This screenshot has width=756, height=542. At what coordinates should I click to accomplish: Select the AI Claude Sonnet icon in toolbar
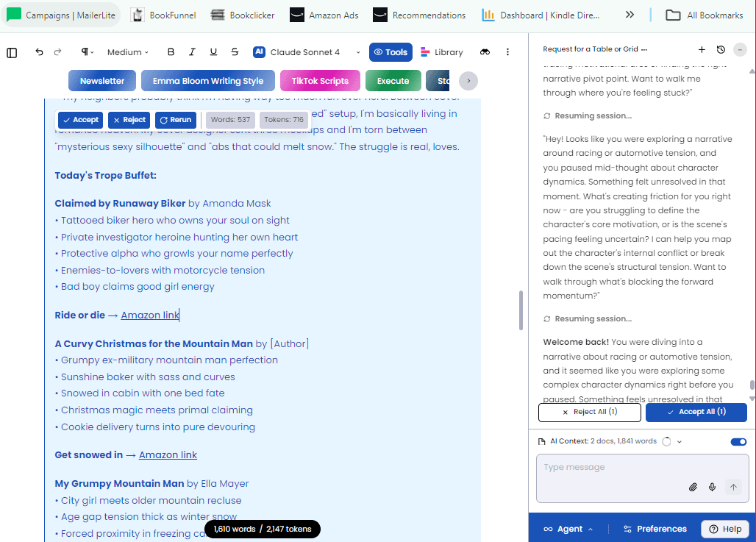click(260, 52)
